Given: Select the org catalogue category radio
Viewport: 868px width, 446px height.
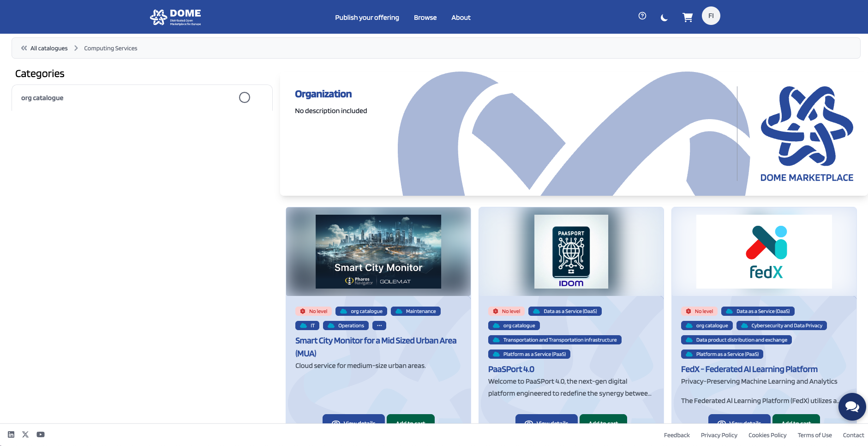Looking at the screenshot, I should (245, 97).
